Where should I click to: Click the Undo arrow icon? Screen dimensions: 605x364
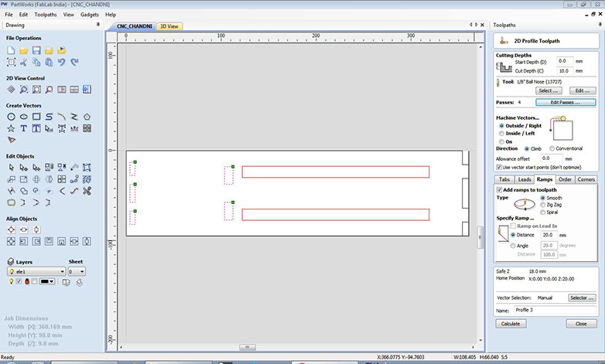(61, 62)
